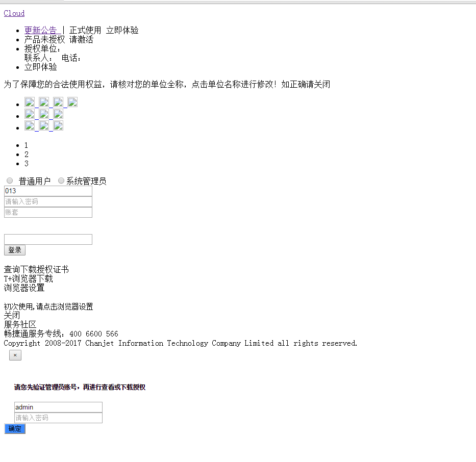The width and height of the screenshot is (476, 462).
Task: Select the 普通用户 radio button
Action: click(10, 181)
